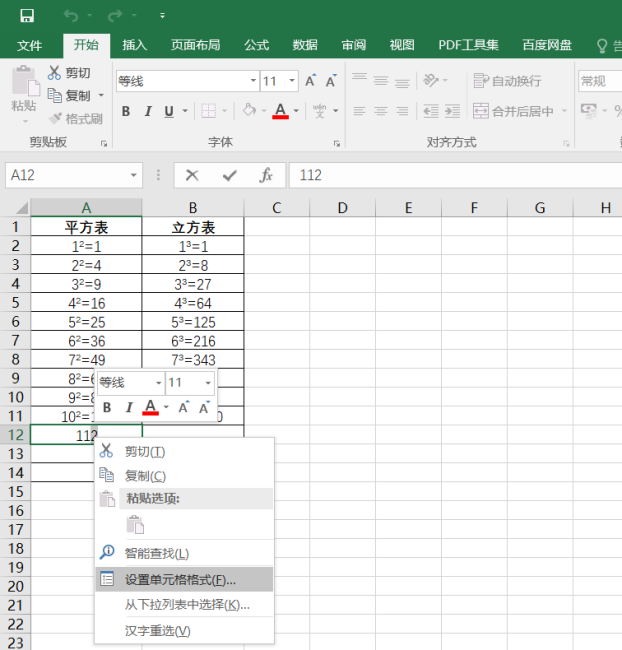
Task: Click the bottom align icon
Action: coord(402,81)
